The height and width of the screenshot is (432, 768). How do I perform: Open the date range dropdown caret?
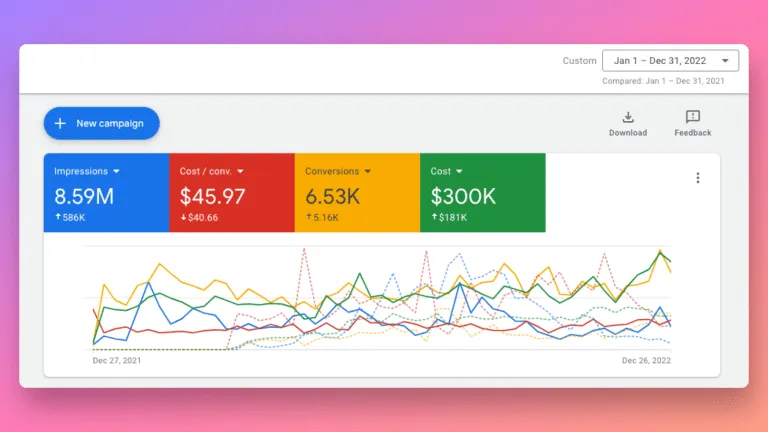725,61
